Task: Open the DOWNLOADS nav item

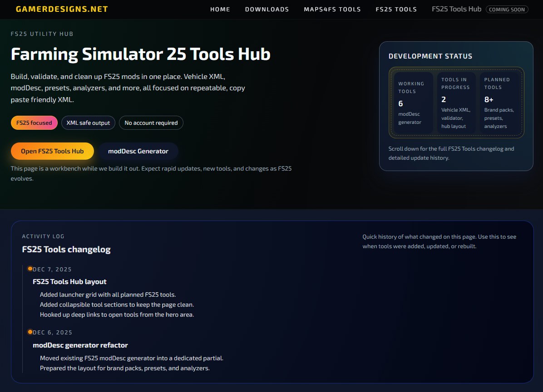Action: click(267, 10)
